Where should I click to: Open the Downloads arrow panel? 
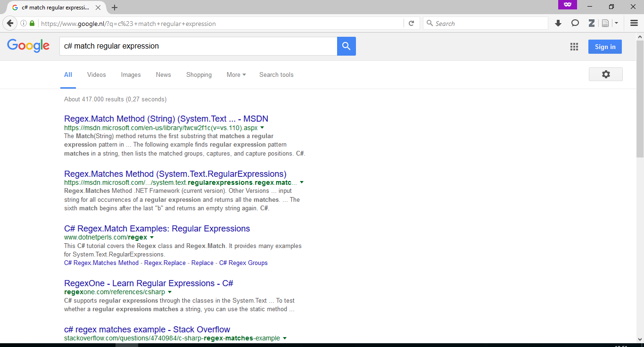click(x=558, y=23)
